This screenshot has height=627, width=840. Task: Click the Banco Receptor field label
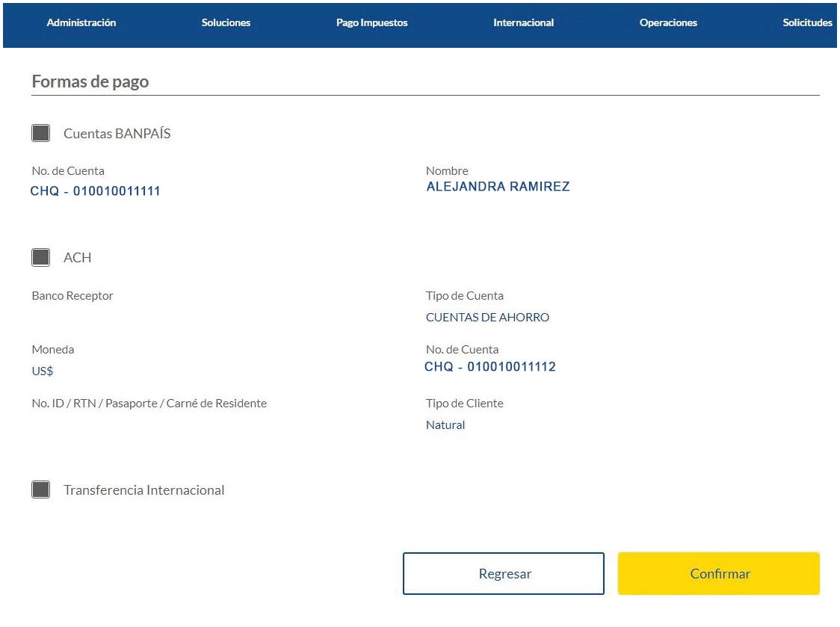(72, 296)
